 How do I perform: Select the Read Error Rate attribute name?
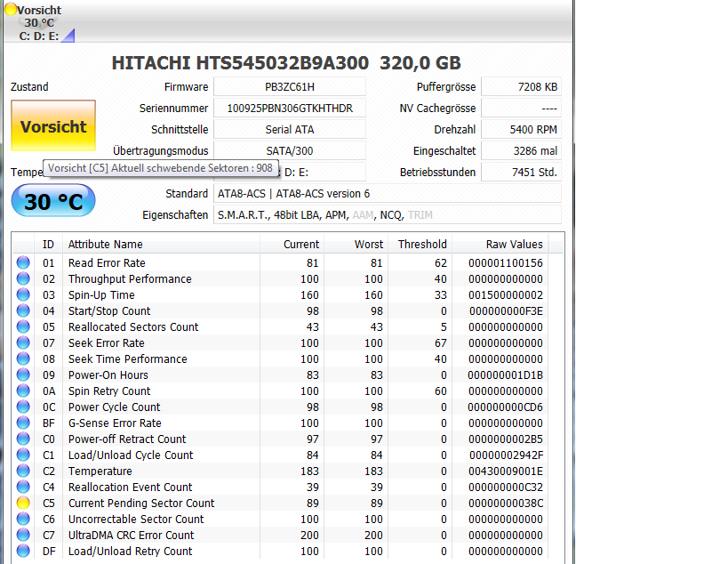click(107, 263)
